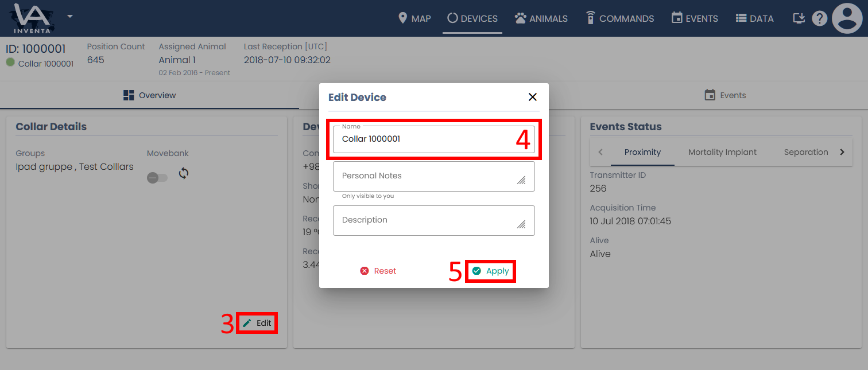
Task: Click the green collar status dot
Action: tap(10, 63)
